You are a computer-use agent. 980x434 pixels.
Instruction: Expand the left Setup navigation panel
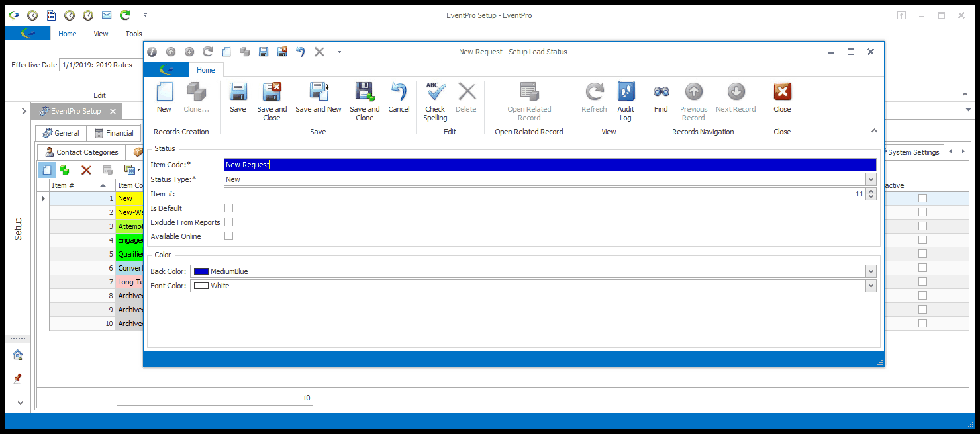pyautogui.click(x=24, y=111)
